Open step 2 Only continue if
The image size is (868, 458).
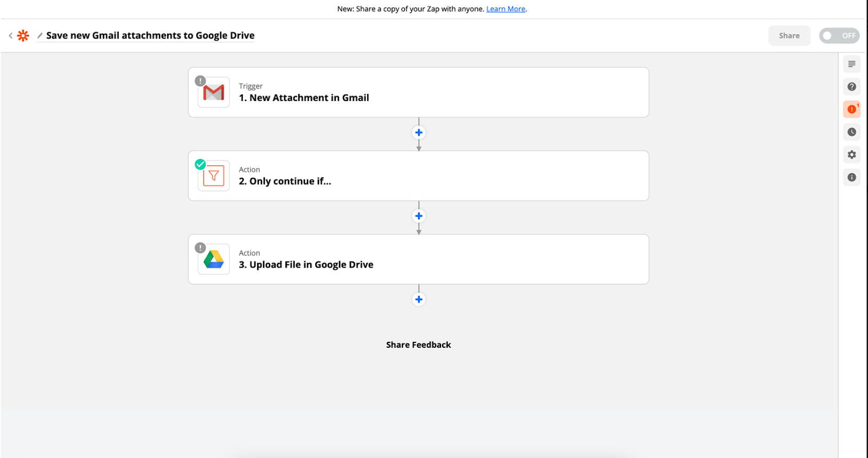tap(418, 176)
